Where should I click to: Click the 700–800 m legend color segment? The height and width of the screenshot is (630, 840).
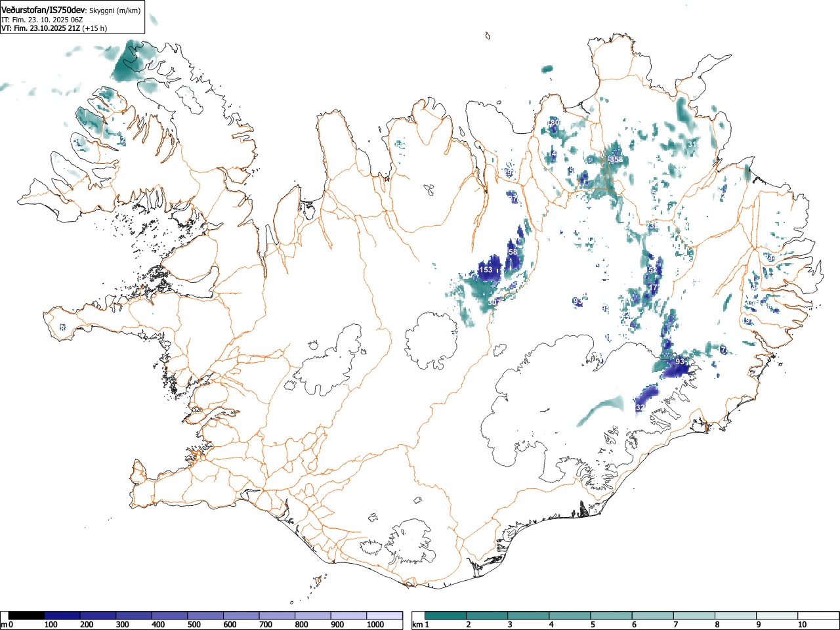point(277,616)
